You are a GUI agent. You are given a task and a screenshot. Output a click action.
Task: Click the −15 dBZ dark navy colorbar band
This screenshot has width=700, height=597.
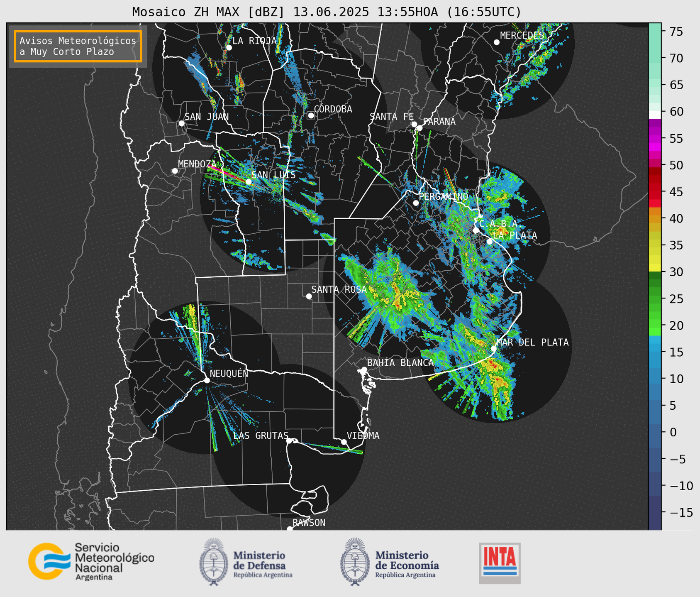click(x=655, y=513)
